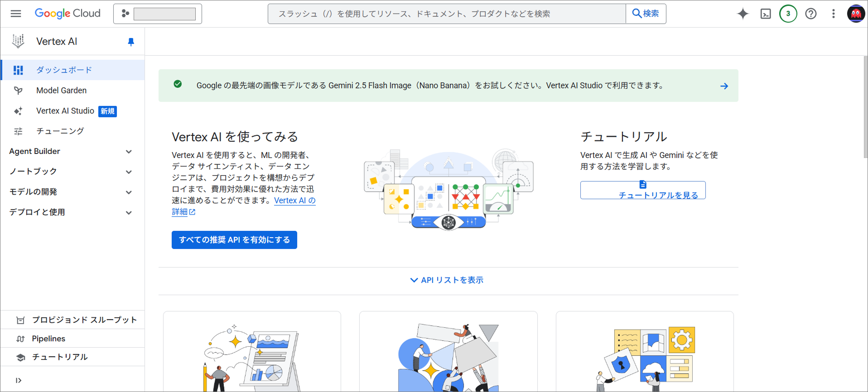Image resolution: width=868 pixels, height=392 pixels.
Task: Expand the Agent Builder section
Action: [72, 151]
